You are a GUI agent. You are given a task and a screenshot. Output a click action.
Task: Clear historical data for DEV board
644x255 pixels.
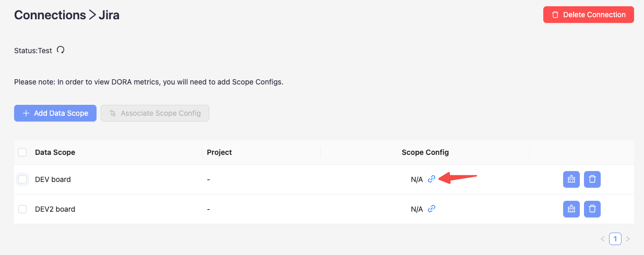[x=571, y=179]
